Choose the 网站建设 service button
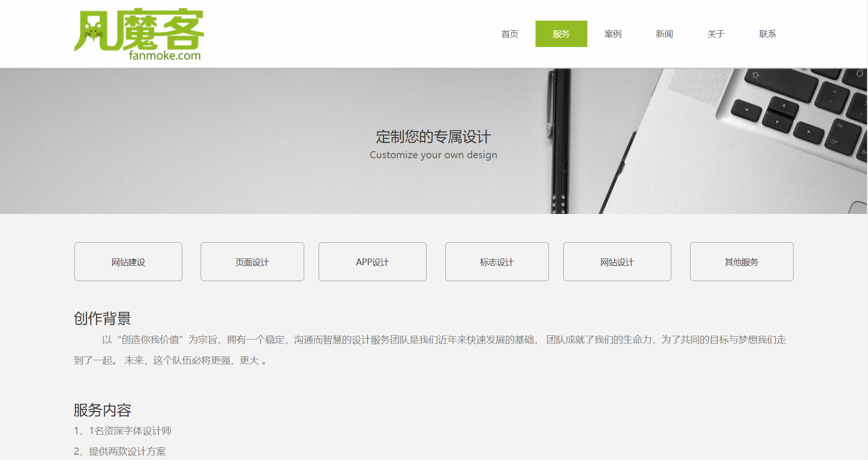The width and height of the screenshot is (868, 460). tap(128, 262)
